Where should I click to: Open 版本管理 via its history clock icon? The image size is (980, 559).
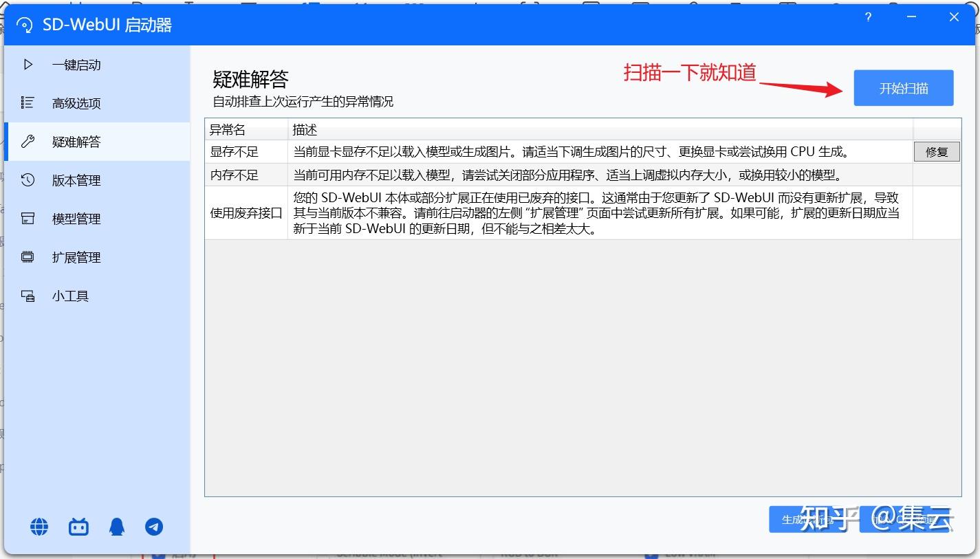[x=28, y=180]
